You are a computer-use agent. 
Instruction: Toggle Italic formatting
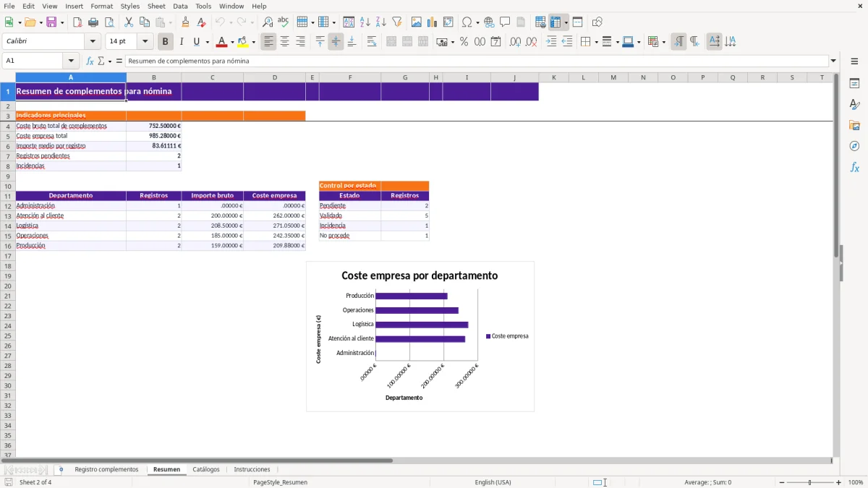click(182, 42)
